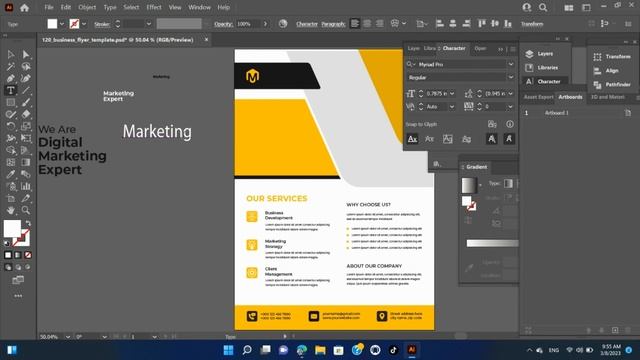Pick the Eraser tool
The height and width of the screenshot is (360, 640).
[x=26, y=114]
